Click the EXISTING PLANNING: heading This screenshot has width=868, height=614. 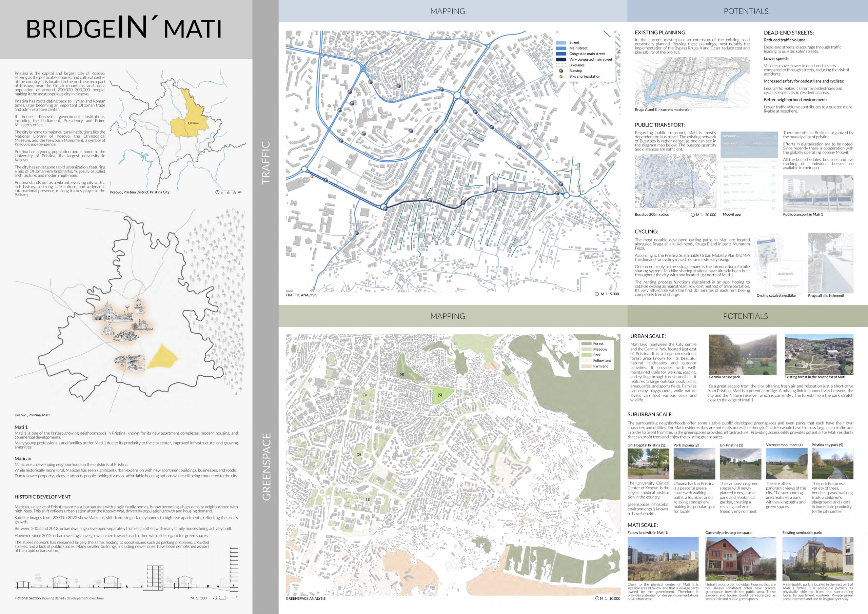660,33
